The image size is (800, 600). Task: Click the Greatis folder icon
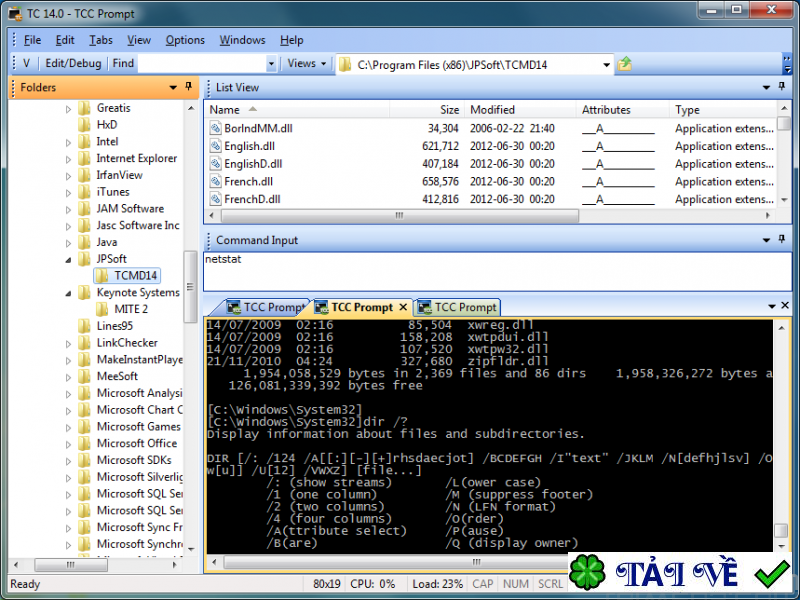85,108
